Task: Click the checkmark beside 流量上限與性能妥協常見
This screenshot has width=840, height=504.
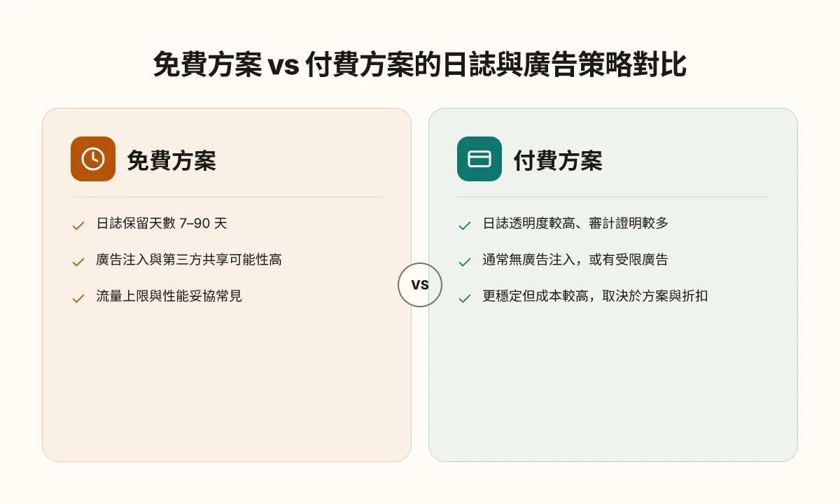Action: (x=78, y=298)
